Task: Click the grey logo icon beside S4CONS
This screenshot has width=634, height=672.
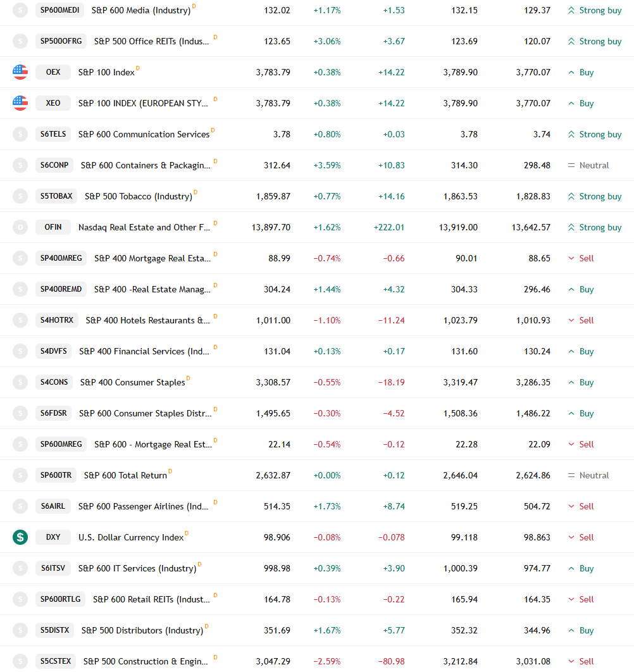Action: click(20, 382)
